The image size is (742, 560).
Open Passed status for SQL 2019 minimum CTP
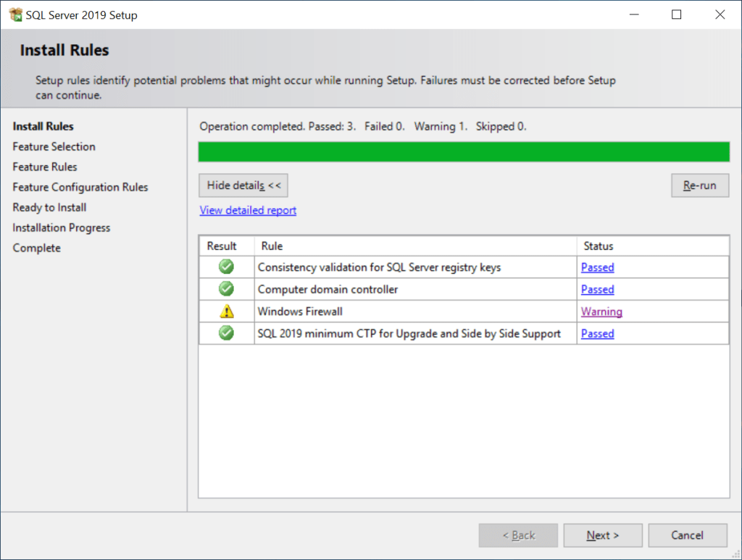coord(597,333)
